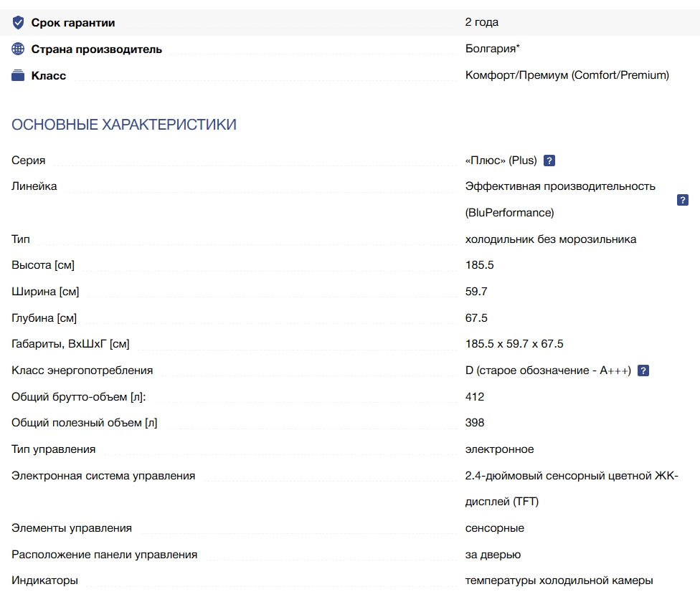Open the help tooltip for «Плюс» (Plus) series

[x=549, y=161]
